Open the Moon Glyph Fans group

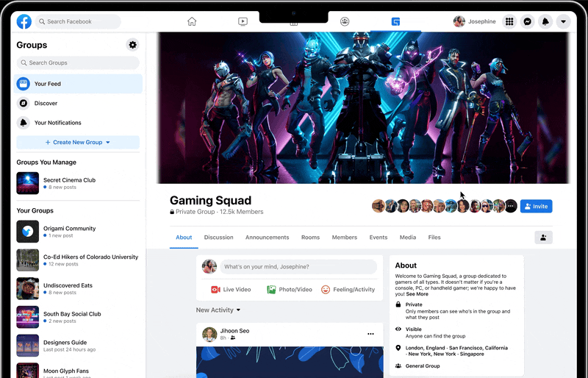[78, 370]
